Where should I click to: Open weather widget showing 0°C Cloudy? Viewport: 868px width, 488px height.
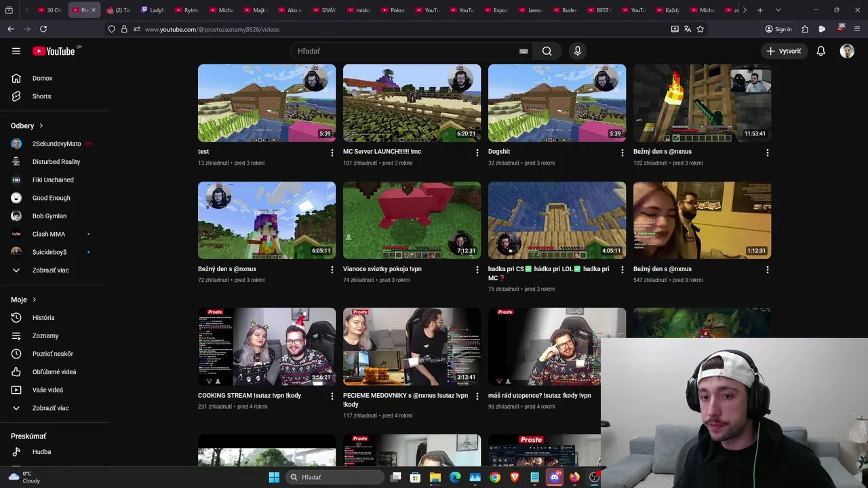(x=26, y=477)
